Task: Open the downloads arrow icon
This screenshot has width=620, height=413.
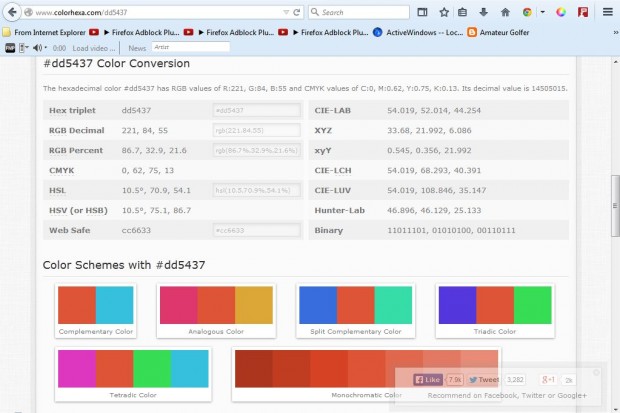Action: 484,12
